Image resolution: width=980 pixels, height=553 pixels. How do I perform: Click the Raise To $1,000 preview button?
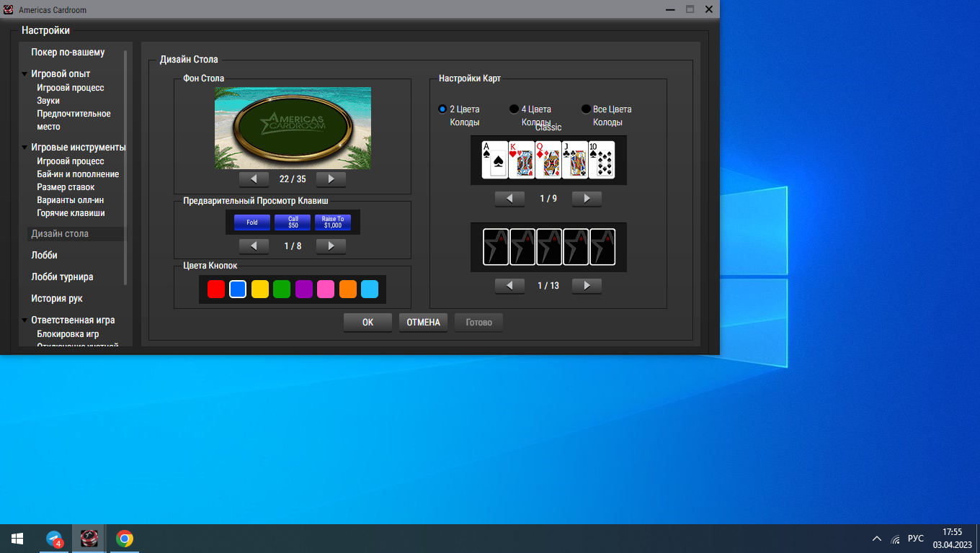333,222
